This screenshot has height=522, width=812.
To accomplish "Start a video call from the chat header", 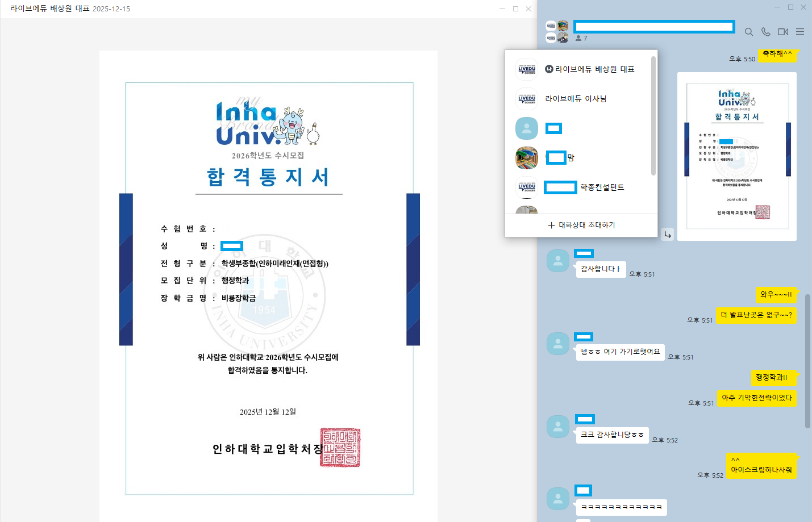I will click(x=783, y=32).
